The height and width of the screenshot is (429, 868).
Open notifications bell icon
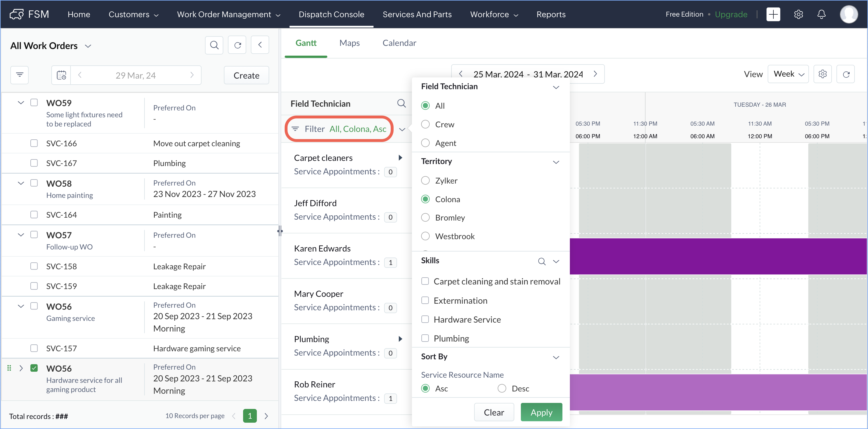pyautogui.click(x=821, y=14)
